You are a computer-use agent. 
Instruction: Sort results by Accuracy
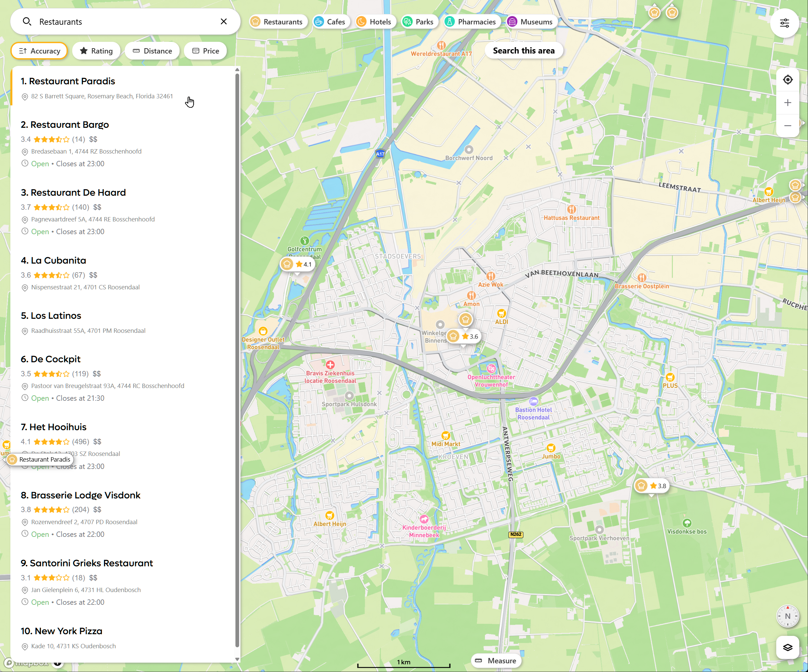(x=39, y=51)
